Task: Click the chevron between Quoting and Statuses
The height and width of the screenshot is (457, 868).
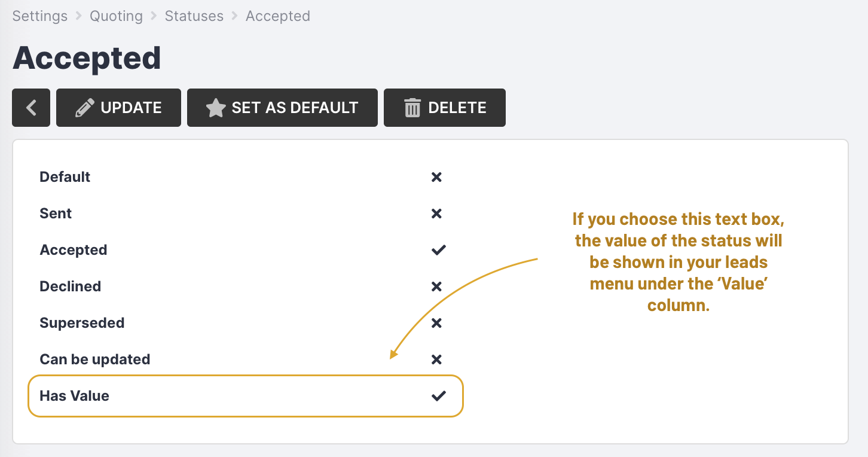Action: point(153,16)
